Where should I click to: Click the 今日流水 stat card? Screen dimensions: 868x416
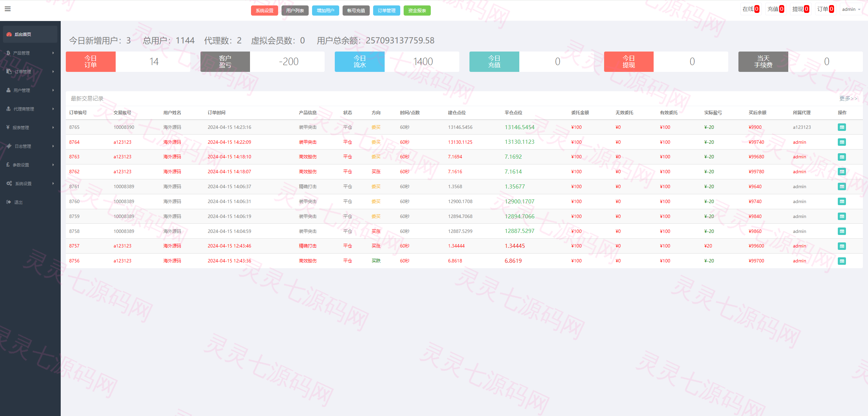coord(397,62)
